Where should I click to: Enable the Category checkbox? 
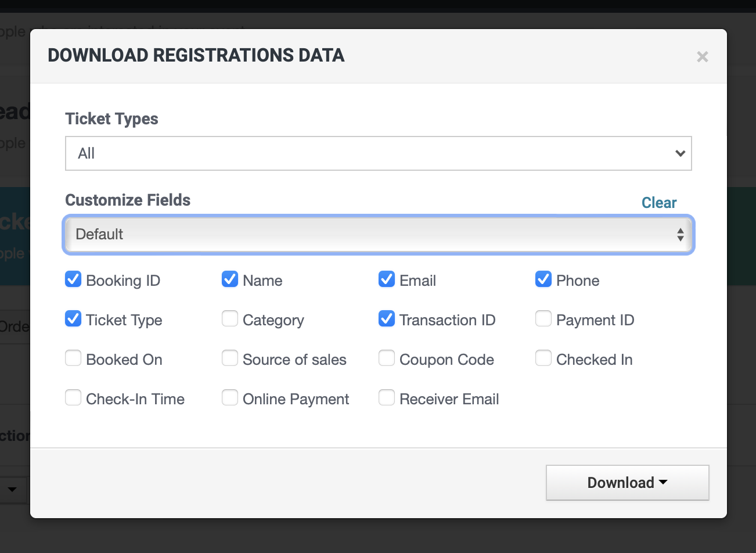coord(230,318)
